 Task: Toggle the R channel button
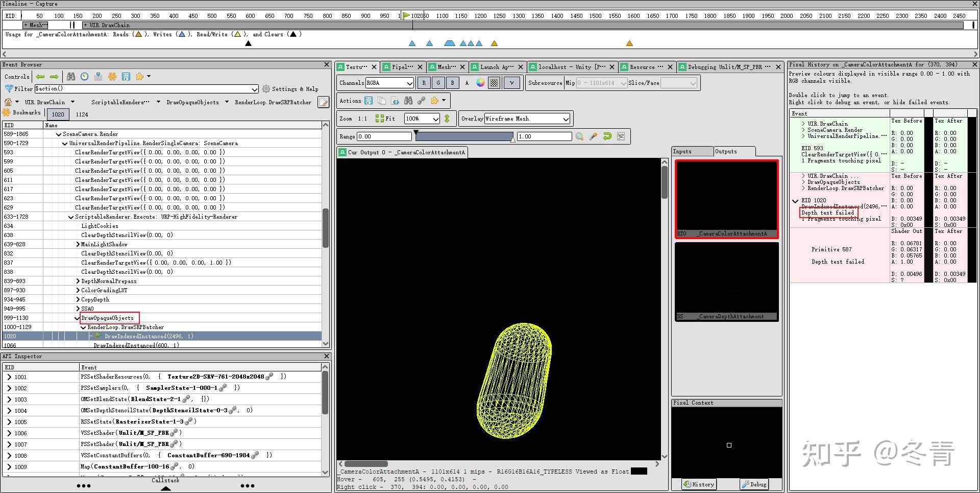(424, 83)
